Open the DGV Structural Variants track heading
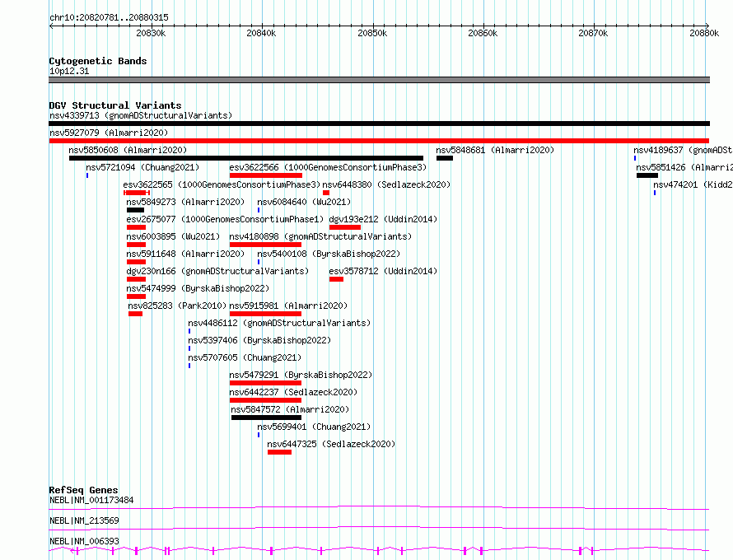 click(x=115, y=105)
